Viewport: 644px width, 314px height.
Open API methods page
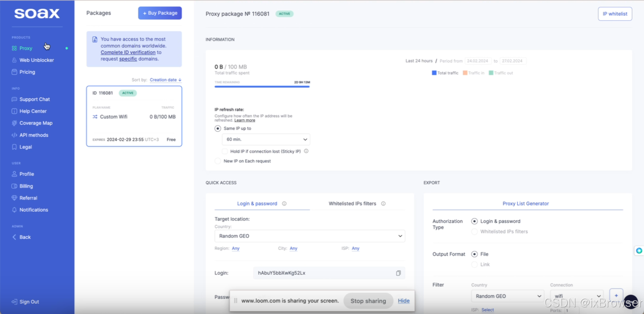[x=34, y=135]
